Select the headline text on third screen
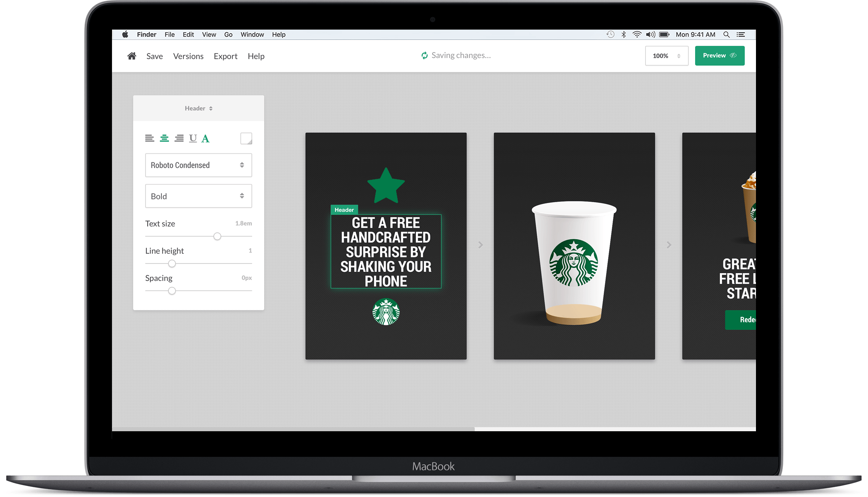This screenshot has height=497, width=868. (x=737, y=279)
